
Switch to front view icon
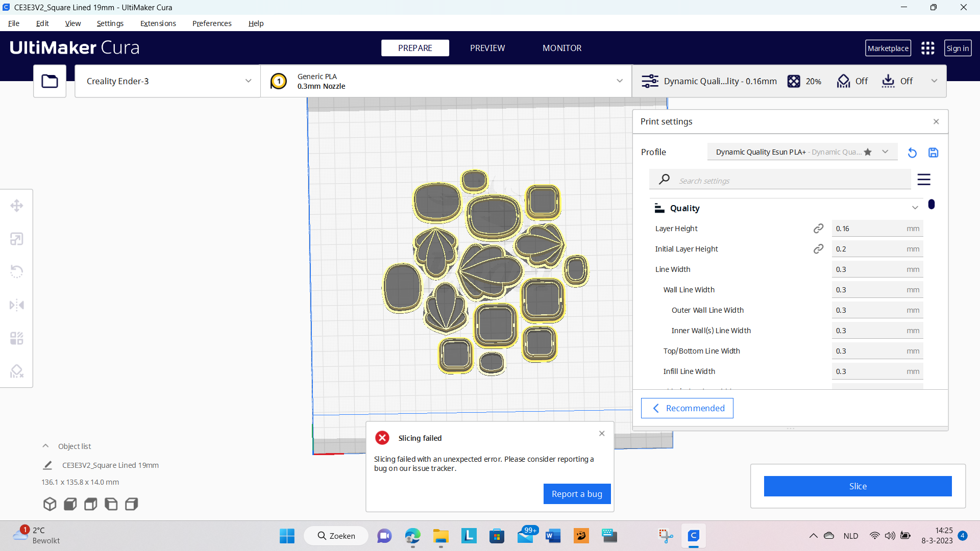[70, 504]
